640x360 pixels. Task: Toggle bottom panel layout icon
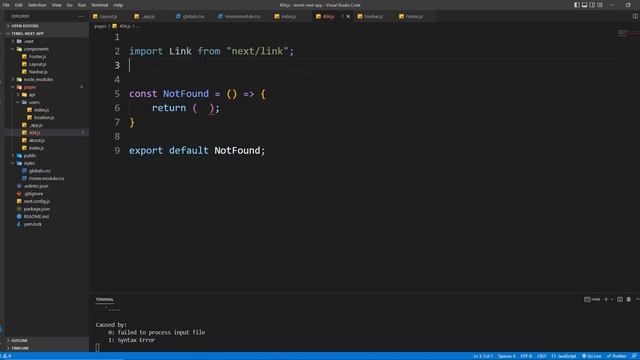[x=584, y=5]
